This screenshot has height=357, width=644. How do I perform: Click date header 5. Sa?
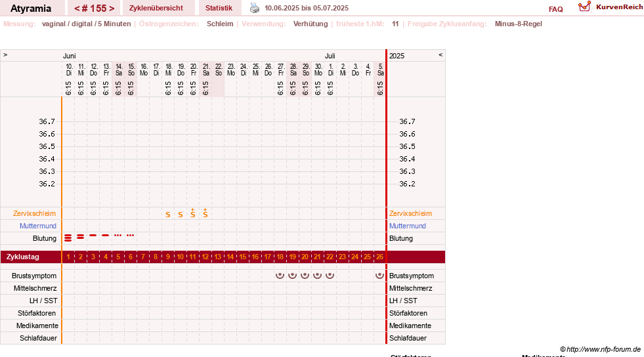380,70
